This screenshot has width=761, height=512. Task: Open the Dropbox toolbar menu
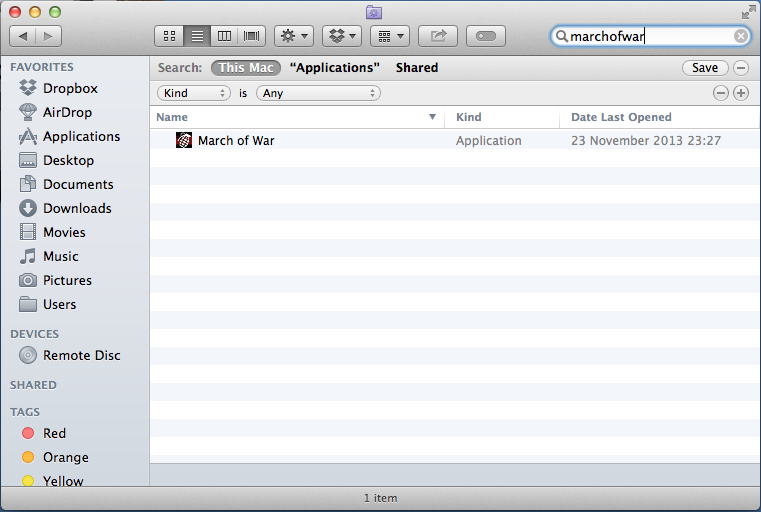[x=342, y=36]
